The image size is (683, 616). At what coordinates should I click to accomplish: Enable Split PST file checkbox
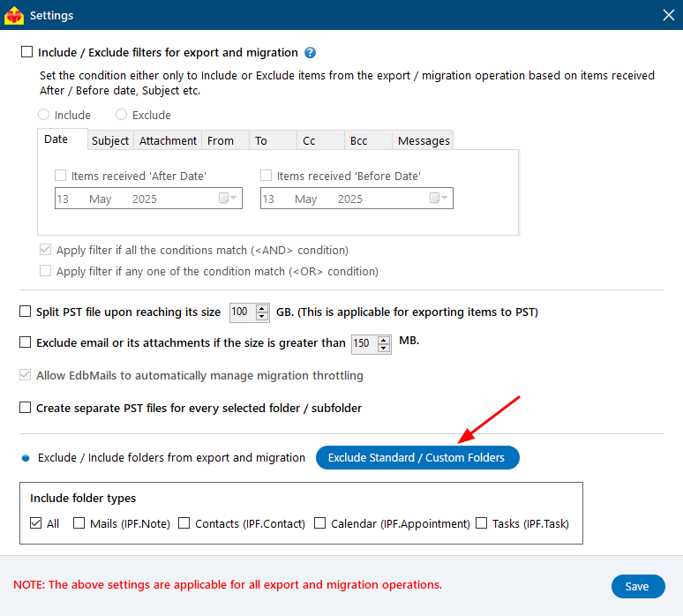(x=26, y=312)
